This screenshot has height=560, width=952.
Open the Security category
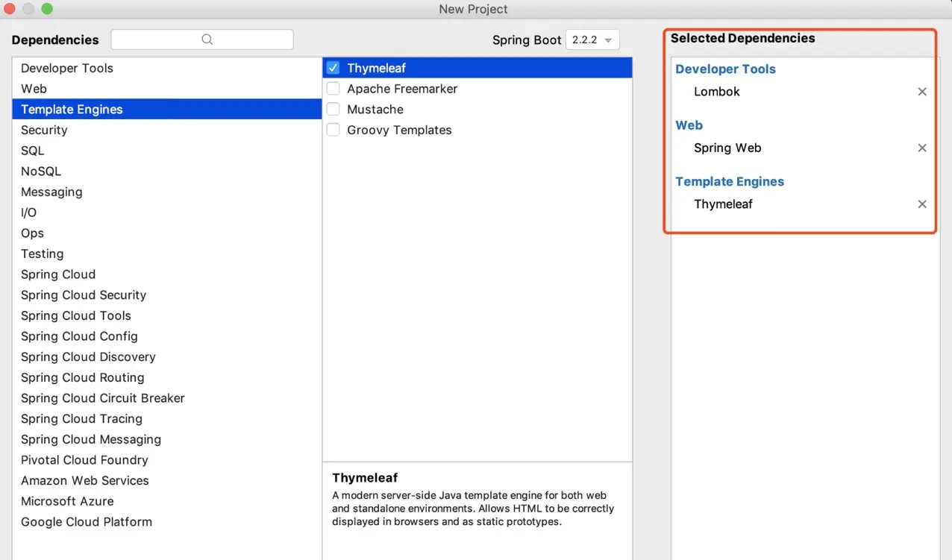tap(167, 130)
